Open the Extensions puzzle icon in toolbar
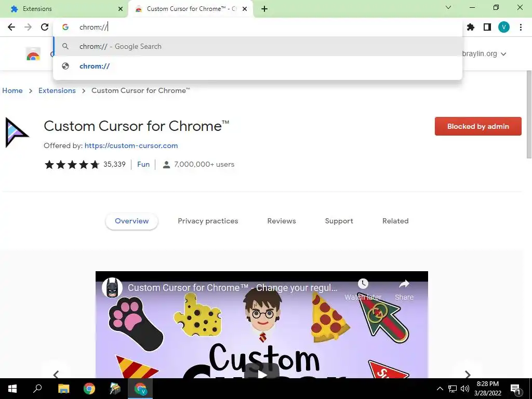 pos(471,27)
